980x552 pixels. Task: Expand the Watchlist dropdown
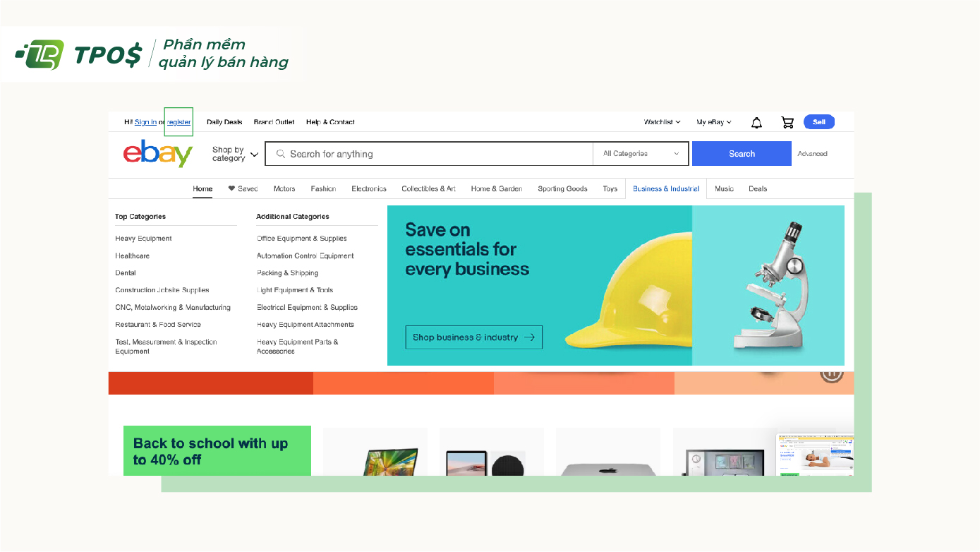[662, 122]
